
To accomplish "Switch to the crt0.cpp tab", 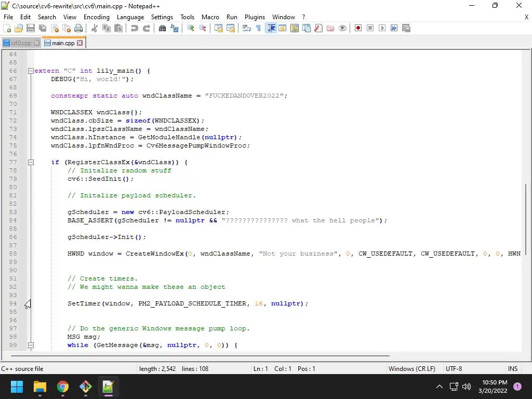I will (21, 43).
